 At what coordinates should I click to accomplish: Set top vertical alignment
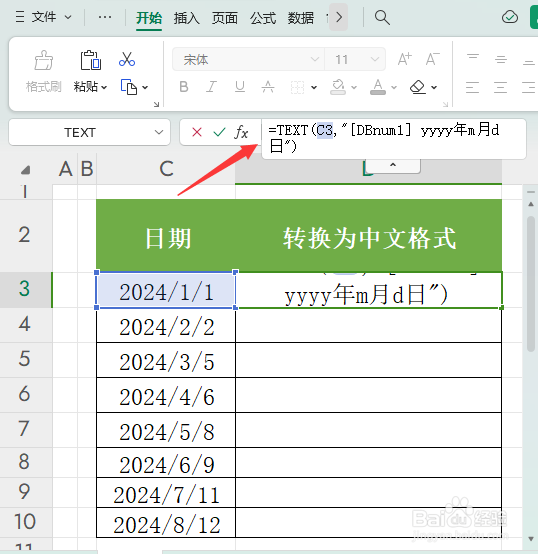coord(473,59)
